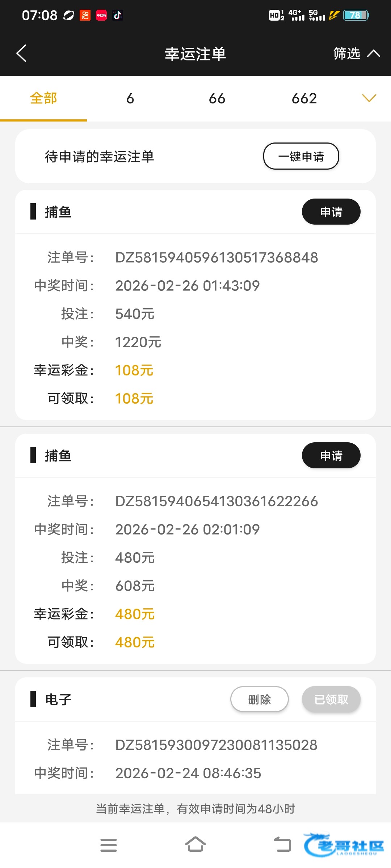391x868 pixels.
Task: Tap the Android home icon
Action: [x=195, y=844]
